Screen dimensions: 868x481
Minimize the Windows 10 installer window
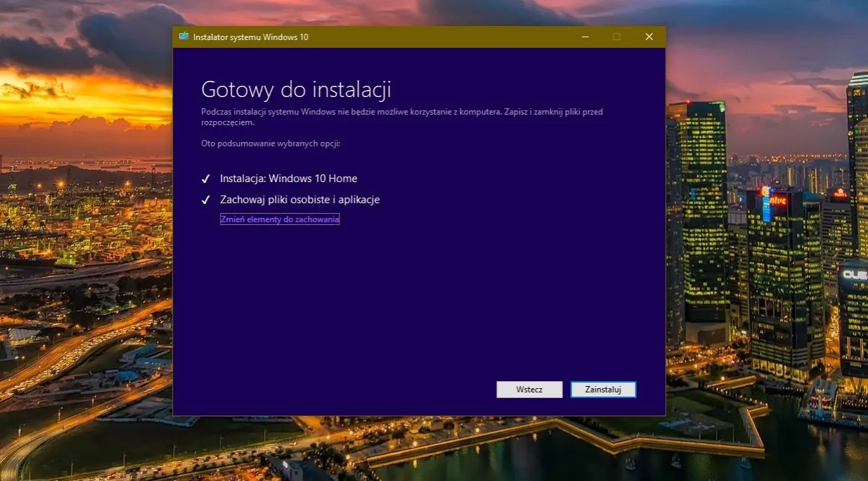(x=585, y=37)
